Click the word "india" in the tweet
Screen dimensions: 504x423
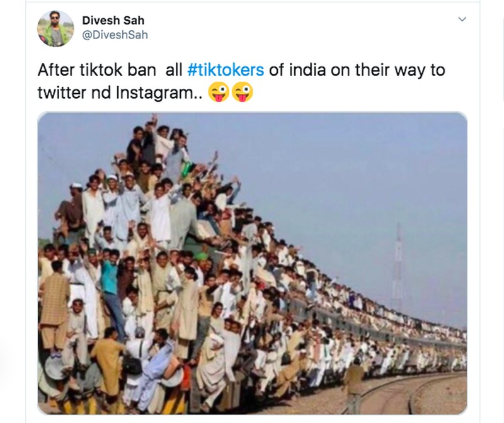tap(307, 70)
